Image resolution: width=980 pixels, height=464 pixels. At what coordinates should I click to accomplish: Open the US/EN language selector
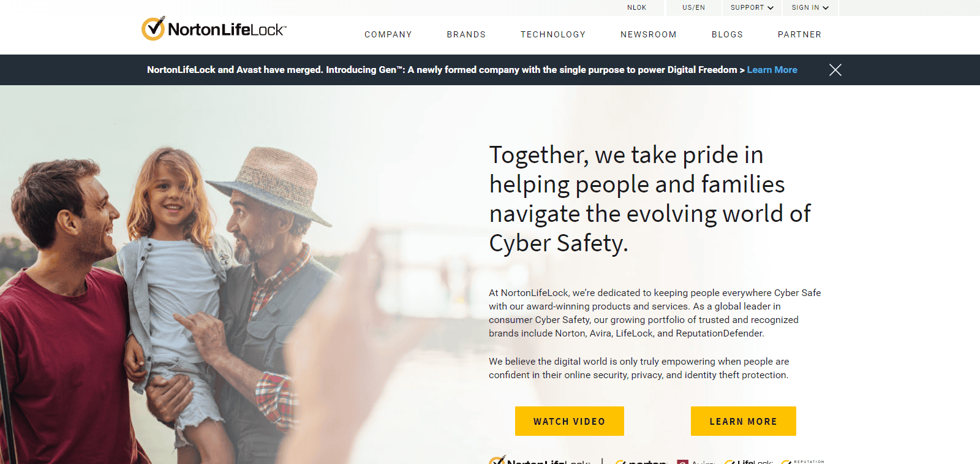(x=693, y=7)
